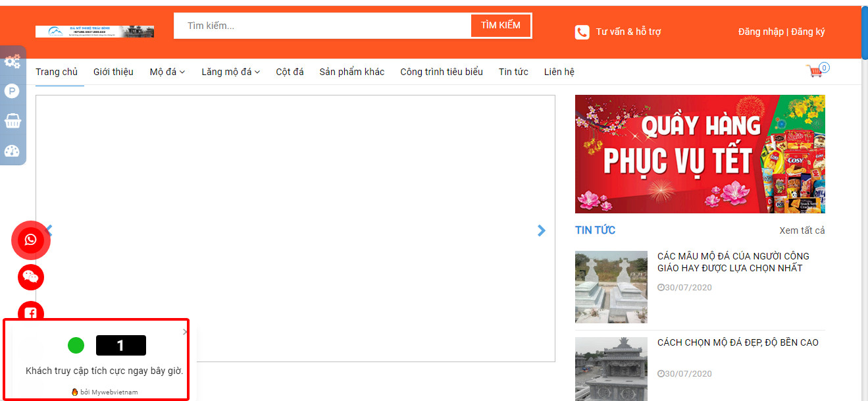Go to the Giới thiệu menu item
This screenshot has height=401, width=868.
point(113,72)
